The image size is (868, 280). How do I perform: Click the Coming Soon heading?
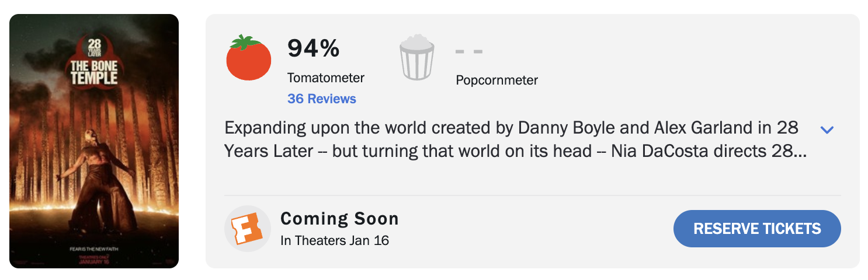339,219
